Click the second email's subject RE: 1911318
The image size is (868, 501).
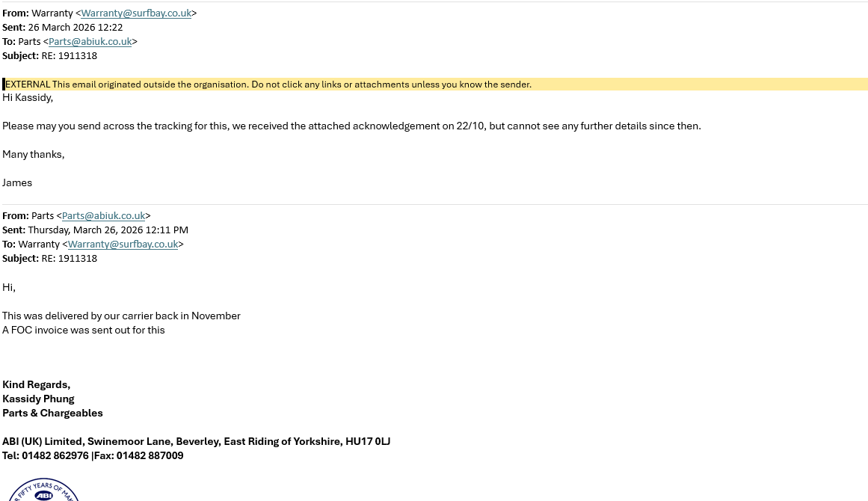click(69, 259)
